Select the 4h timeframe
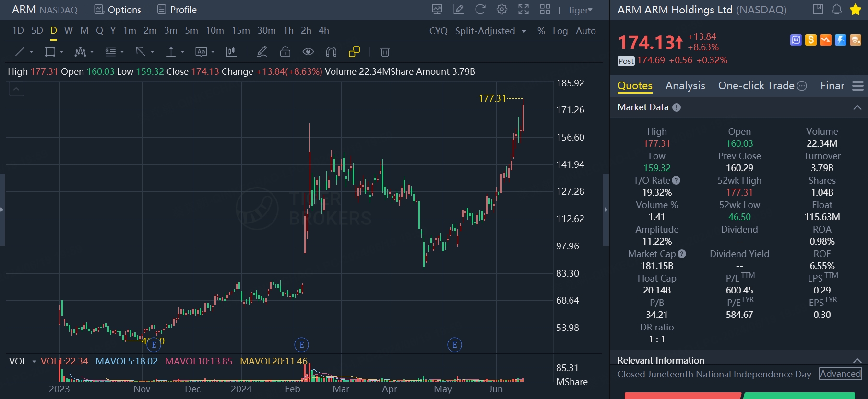 click(324, 31)
